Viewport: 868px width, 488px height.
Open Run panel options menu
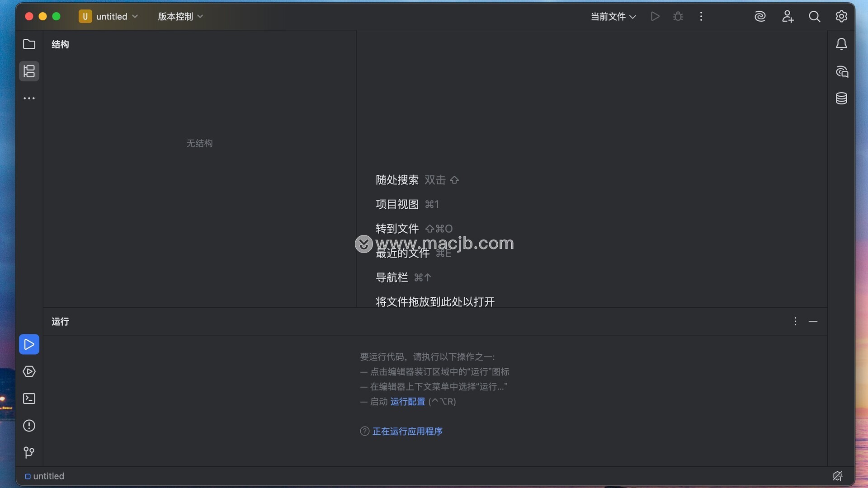tap(795, 321)
